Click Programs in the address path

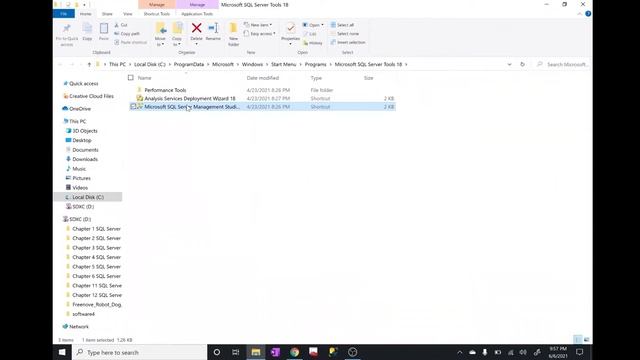316,64
